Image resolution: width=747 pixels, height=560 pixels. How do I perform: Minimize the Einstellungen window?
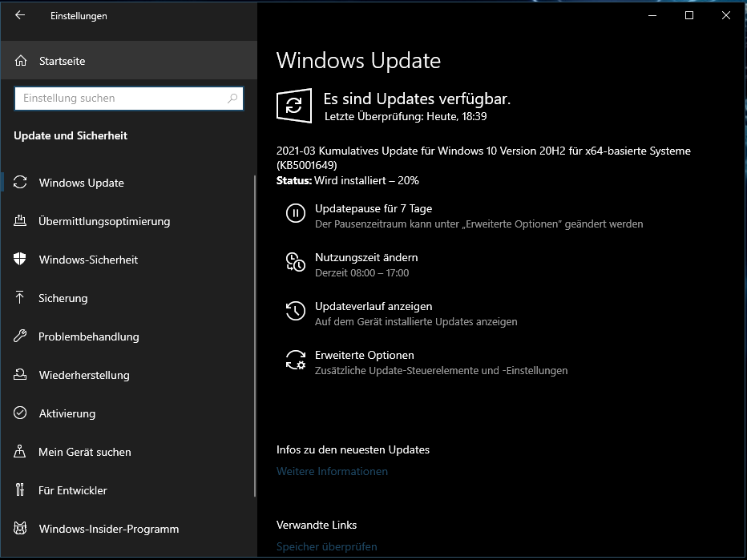coord(652,16)
